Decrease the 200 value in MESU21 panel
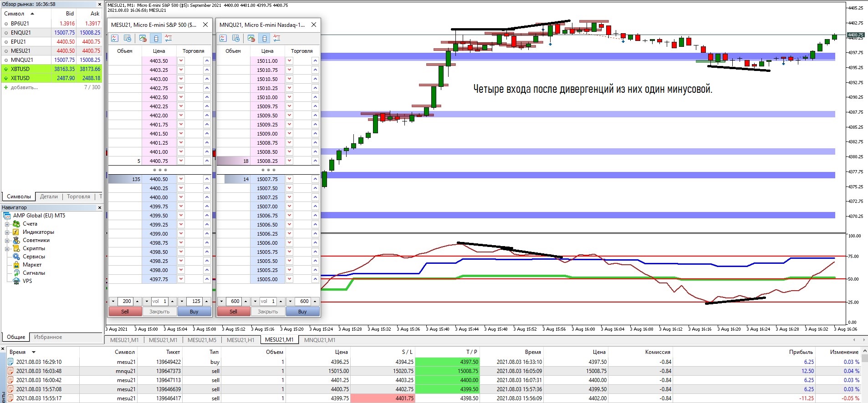Image resolution: width=868 pixels, height=403 pixels. click(113, 302)
